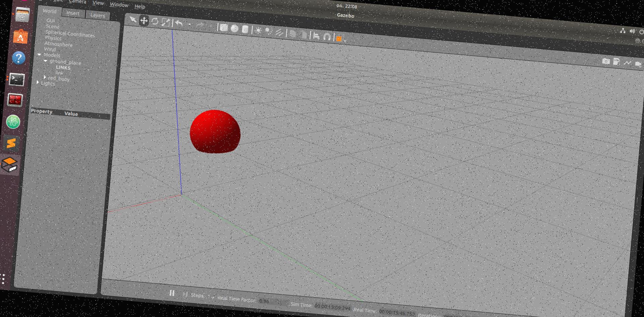The width and height of the screenshot is (644, 317).
Task: Activate the Translate mode tool
Action: coord(144,21)
